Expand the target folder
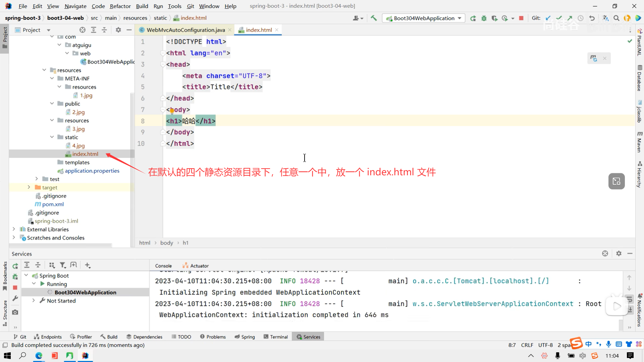Screen dimensions: 644x362 tap(29, 187)
